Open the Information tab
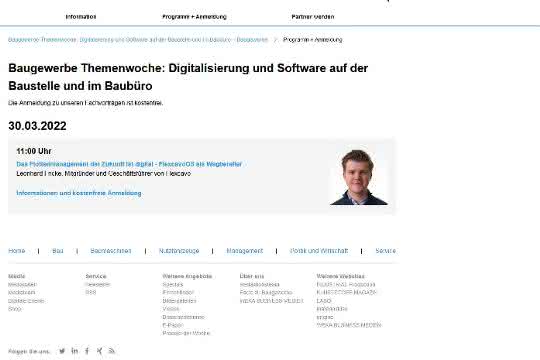540x360 pixels. coord(81,17)
